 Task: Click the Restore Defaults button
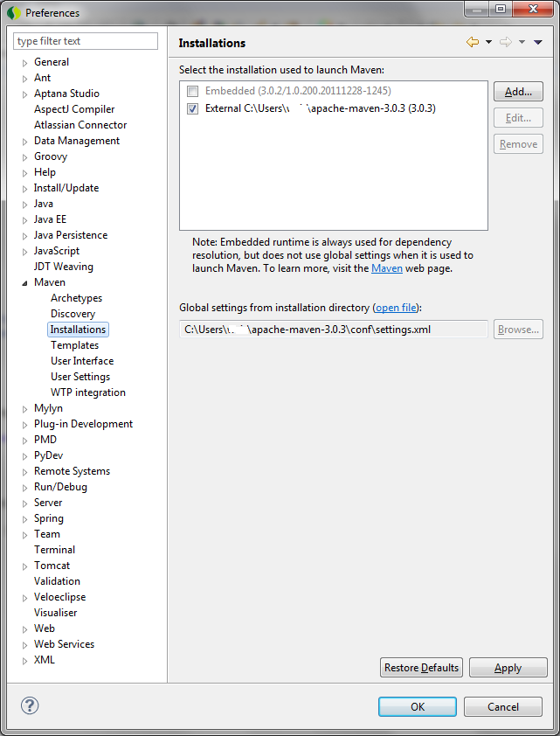coord(421,668)
